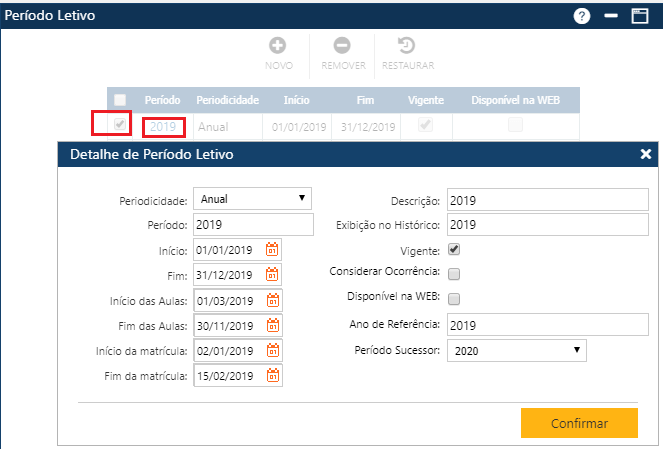
Task: Open calendar for Início da matrícula
Action: pyautogui.click(x=272, y=350)
